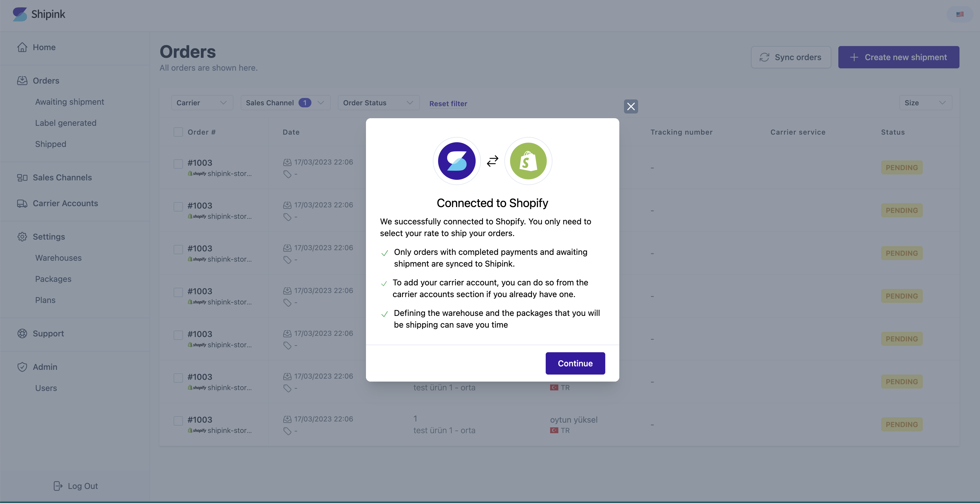
Task: Open the Size dropdown
Action: (x=925, y=102)
